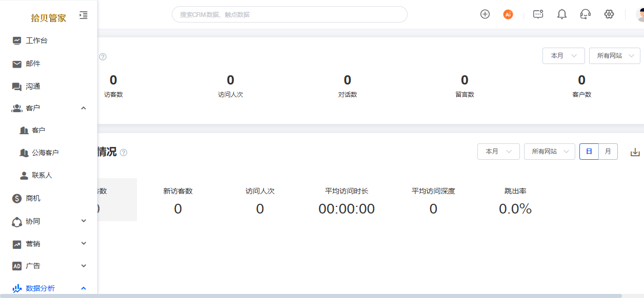Switch chart granularity to 日
Image resolution: width=644 pixels, height=298 pixels.
pyautogui.click(x=589, y=152)
